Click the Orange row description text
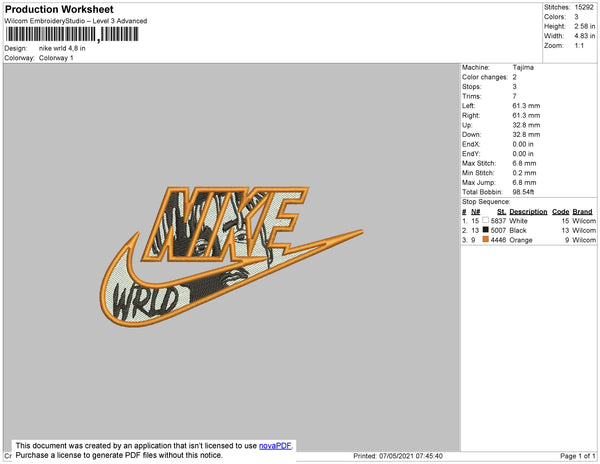600x464 pixels. (x=521, y=240)
